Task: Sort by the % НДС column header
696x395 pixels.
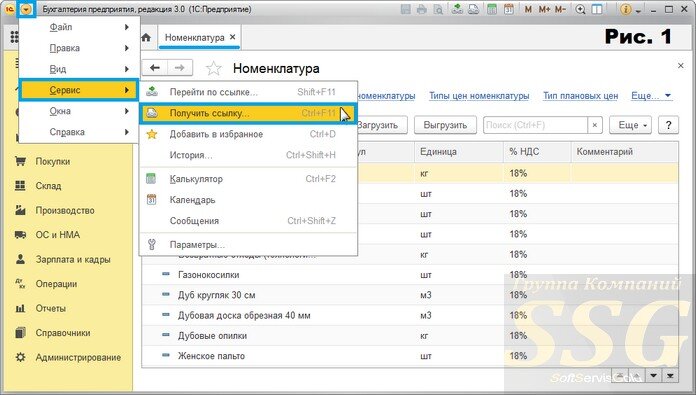Action: click(x=537, y=152)
